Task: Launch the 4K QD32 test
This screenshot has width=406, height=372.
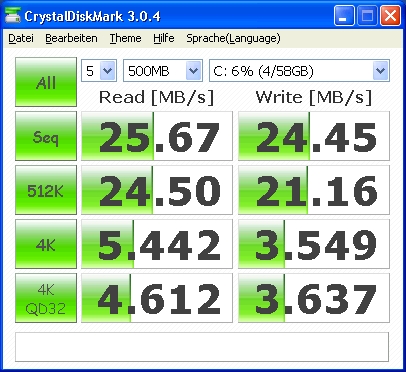Action: [x=46, y=298]
